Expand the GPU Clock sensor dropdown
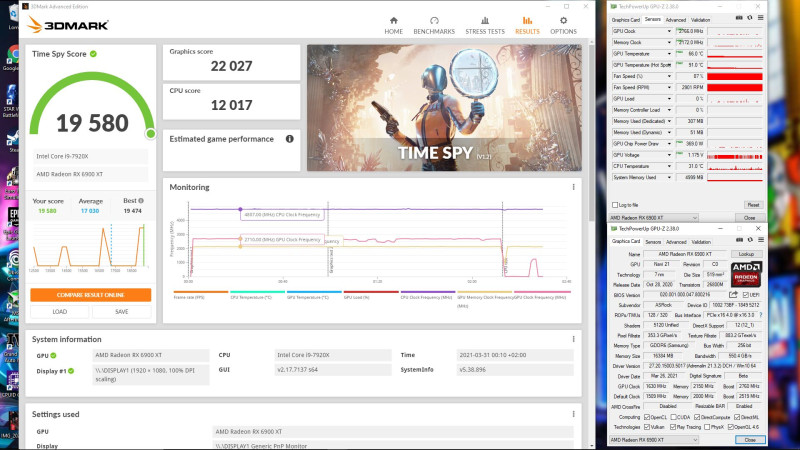The height and width of the screenshot is (450, 800). 669,31
